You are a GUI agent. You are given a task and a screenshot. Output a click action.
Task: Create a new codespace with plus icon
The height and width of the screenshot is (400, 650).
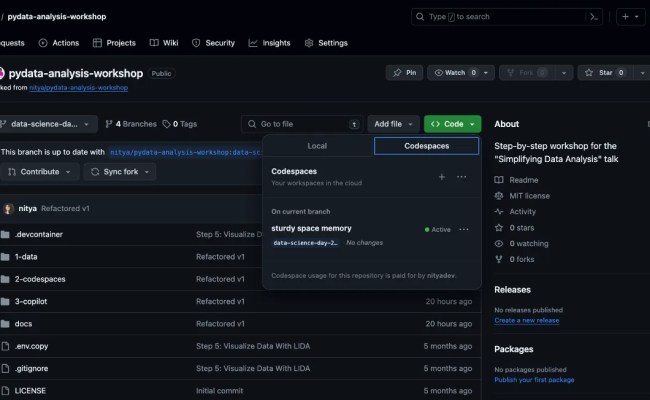(442, 177)
